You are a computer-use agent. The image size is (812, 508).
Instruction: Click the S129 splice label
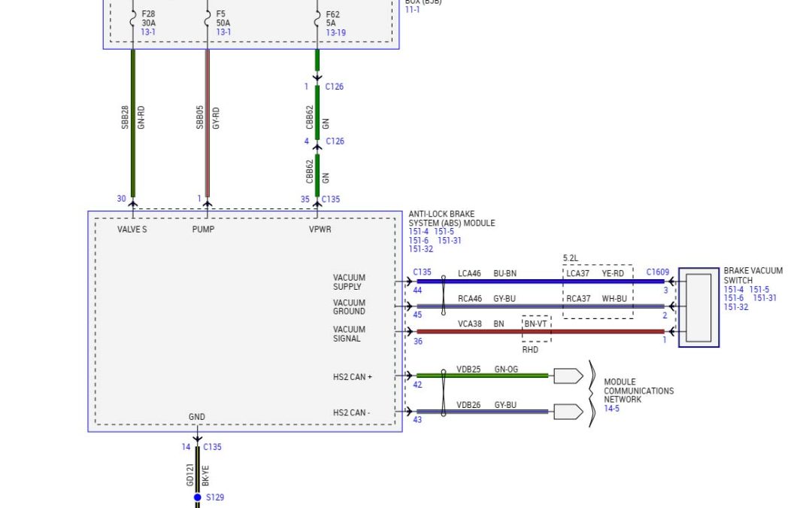pos(214,497)
